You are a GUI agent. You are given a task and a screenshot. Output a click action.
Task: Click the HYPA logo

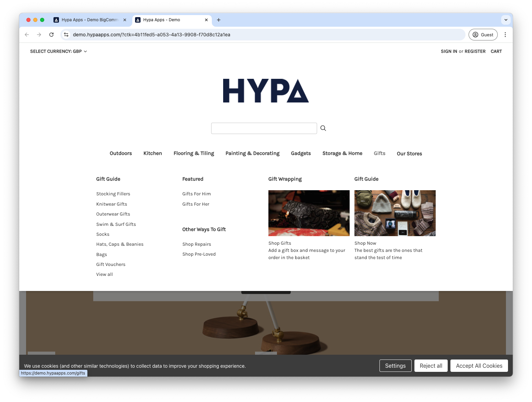point(266,91)
